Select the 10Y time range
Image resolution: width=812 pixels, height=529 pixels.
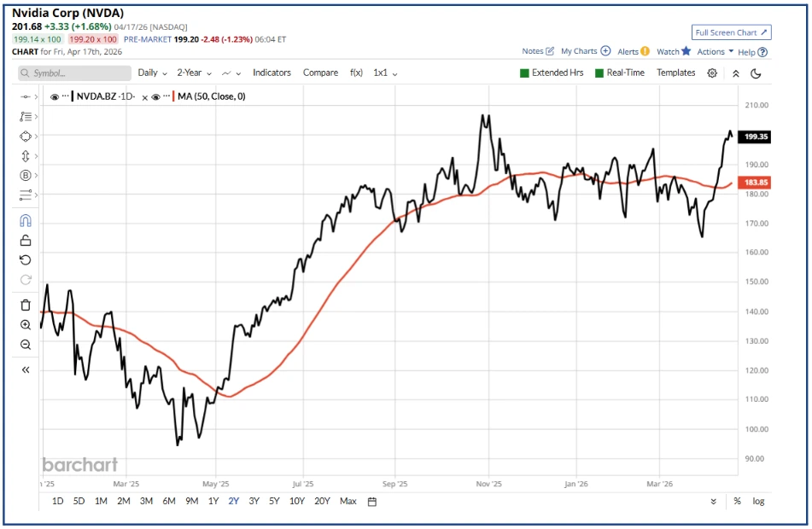pos(297,501)
